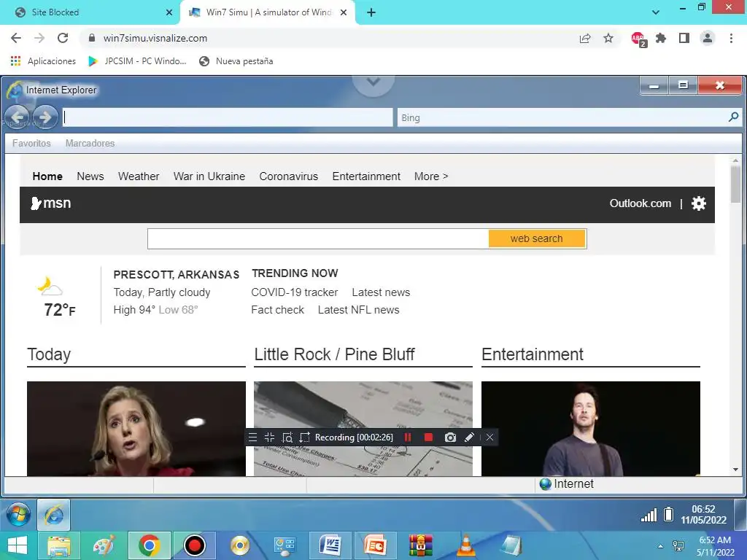The height and width of the screenshot is (560, 747).
Task: Expand the pull-down chevron above Internet Explorer
Action: pos(373,82)
